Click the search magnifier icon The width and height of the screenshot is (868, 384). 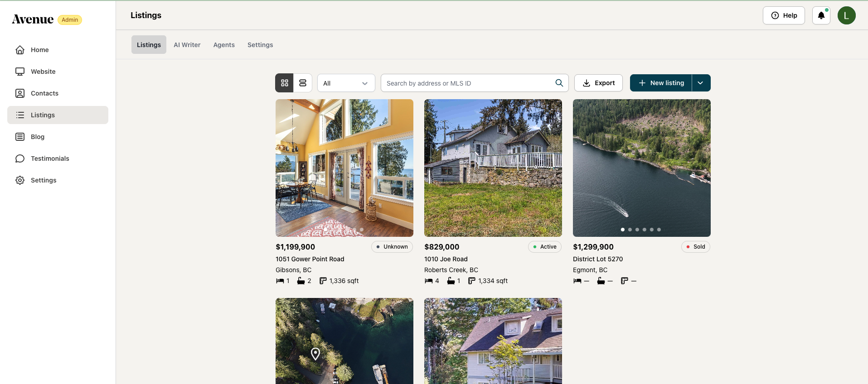(559, 83)
